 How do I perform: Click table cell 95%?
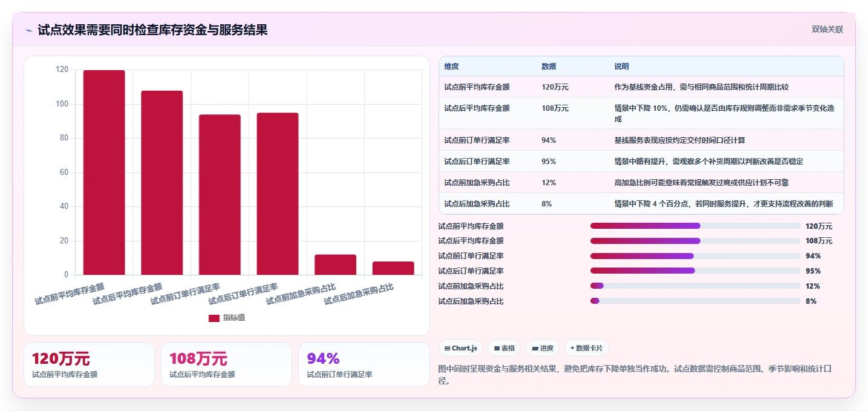click(549, 161)
